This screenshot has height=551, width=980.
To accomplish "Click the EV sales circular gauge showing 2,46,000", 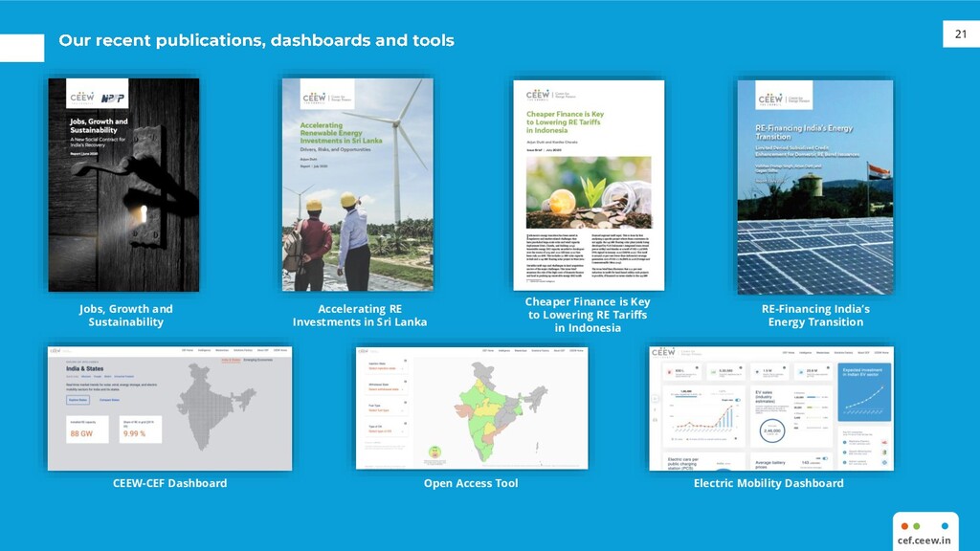I will click(772, 430).
